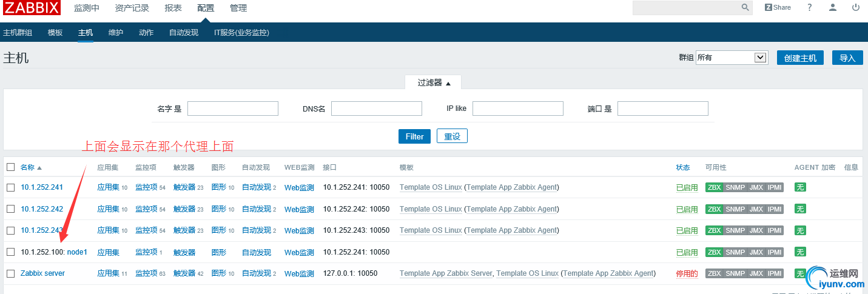Toggle 已启用 status of 10.1.252.241
868x294 pixels.
coord(687,187)
